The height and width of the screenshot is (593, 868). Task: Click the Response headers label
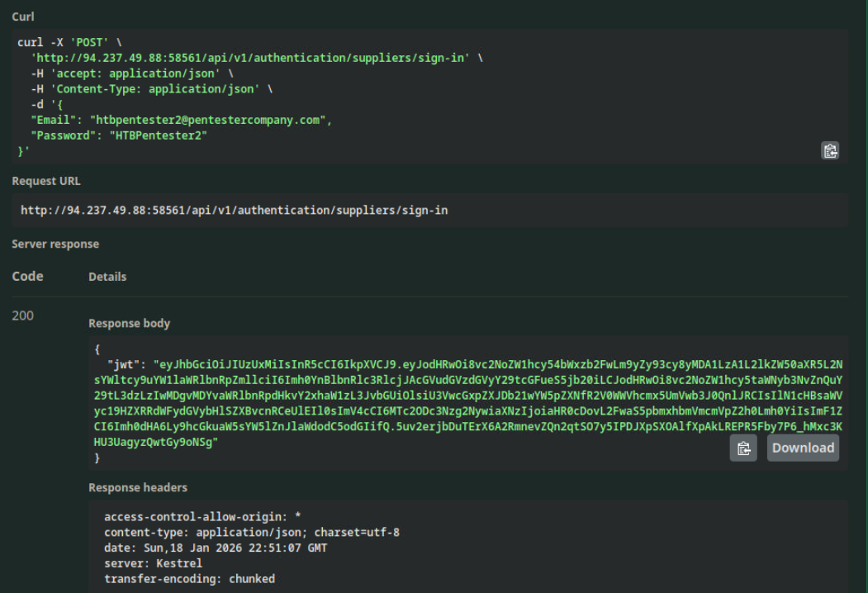[137, 487]
